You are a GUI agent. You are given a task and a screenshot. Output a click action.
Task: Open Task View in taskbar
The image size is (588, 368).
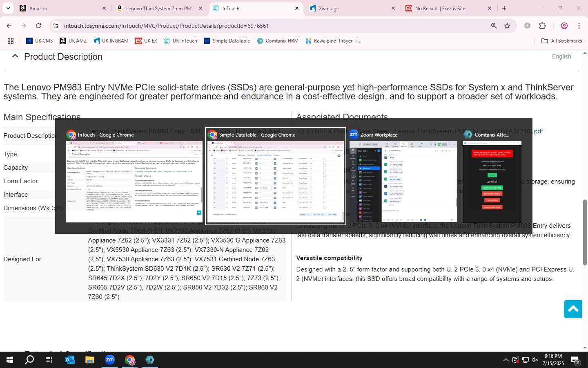coord(49,360)
